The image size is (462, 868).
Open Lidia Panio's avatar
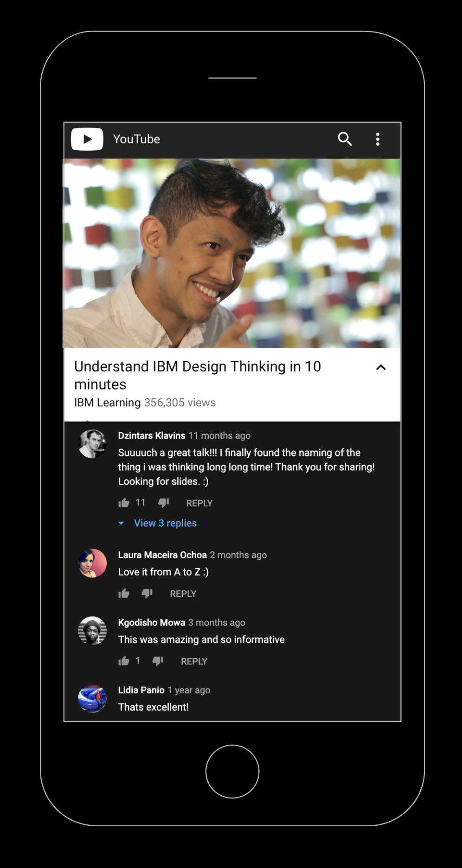pyautogui.click(x=92, y=698)
